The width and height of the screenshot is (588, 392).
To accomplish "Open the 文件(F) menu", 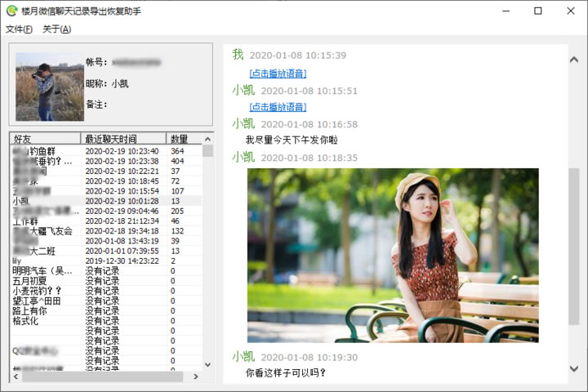I will point(19,29).
